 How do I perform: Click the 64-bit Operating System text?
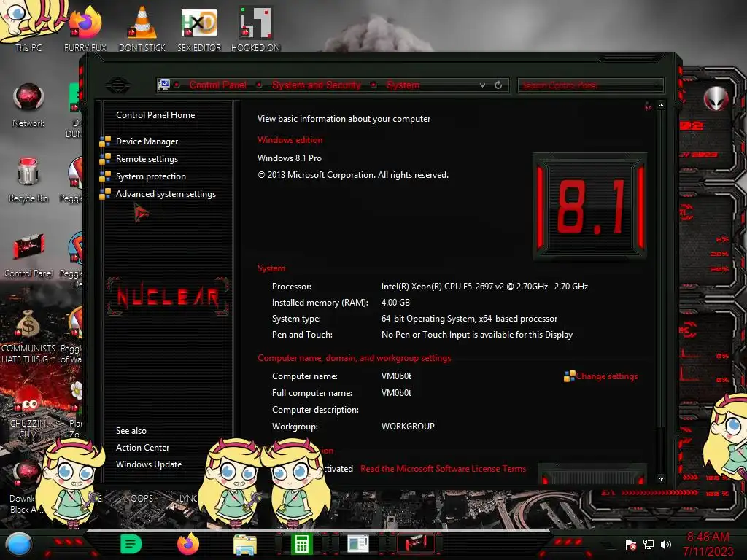pos(469,319)
